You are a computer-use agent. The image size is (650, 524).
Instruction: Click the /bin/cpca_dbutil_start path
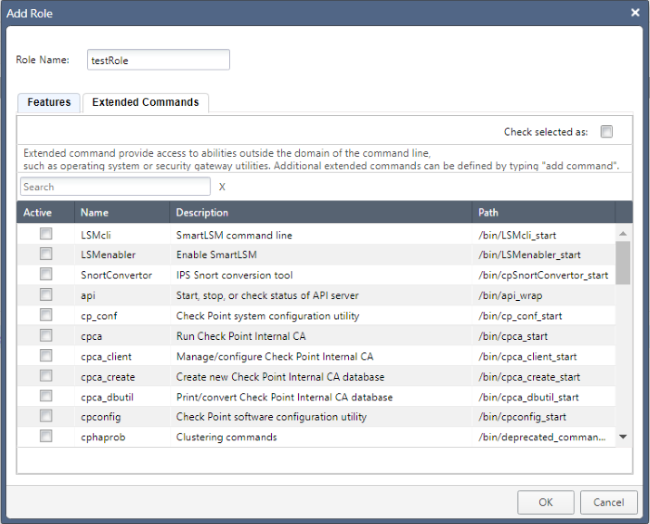point(529,397)
